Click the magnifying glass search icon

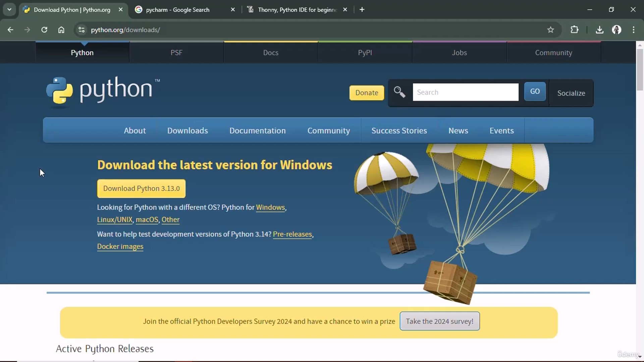tap(399, 92)
